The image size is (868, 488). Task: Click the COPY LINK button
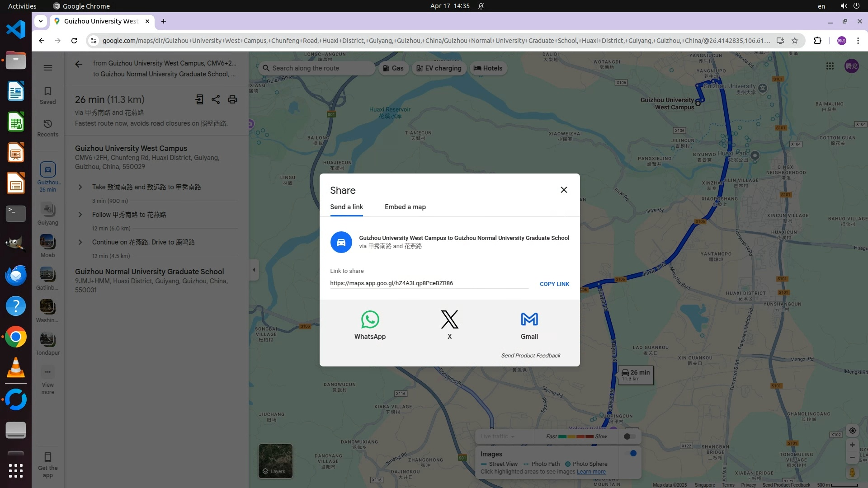tap(554, 284)
